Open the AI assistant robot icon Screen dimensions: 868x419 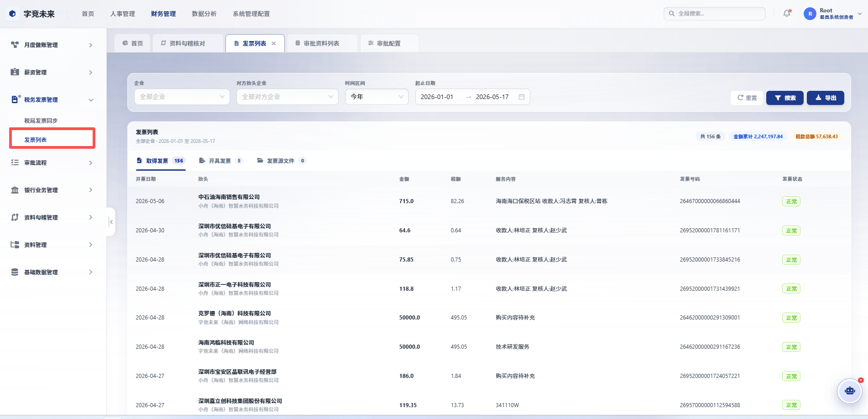click(x=849, y=391)
